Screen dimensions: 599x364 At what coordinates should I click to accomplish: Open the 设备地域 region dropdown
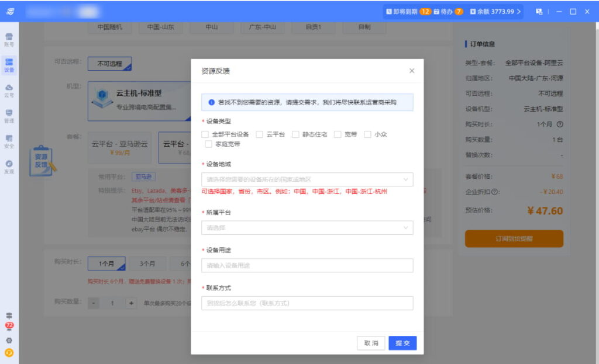[307, 179]
